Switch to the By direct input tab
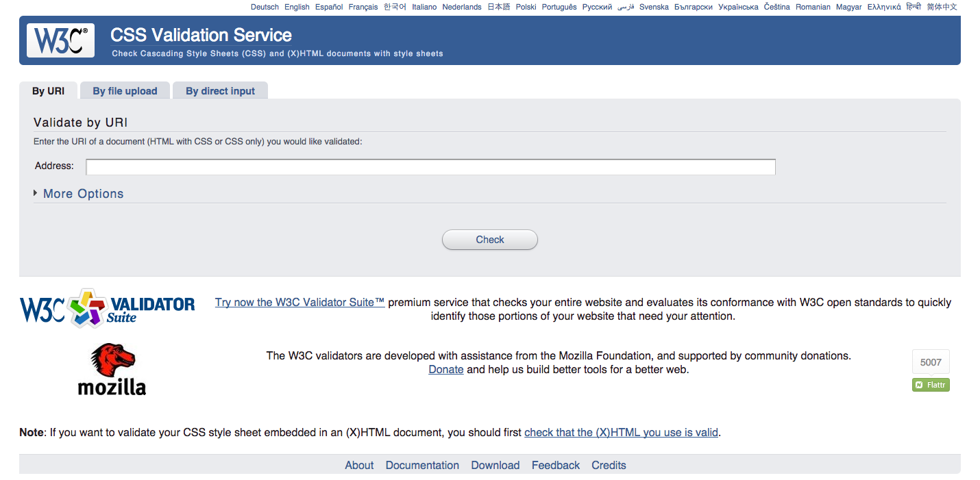Screen dimensions: 980x480 (220, 91)
